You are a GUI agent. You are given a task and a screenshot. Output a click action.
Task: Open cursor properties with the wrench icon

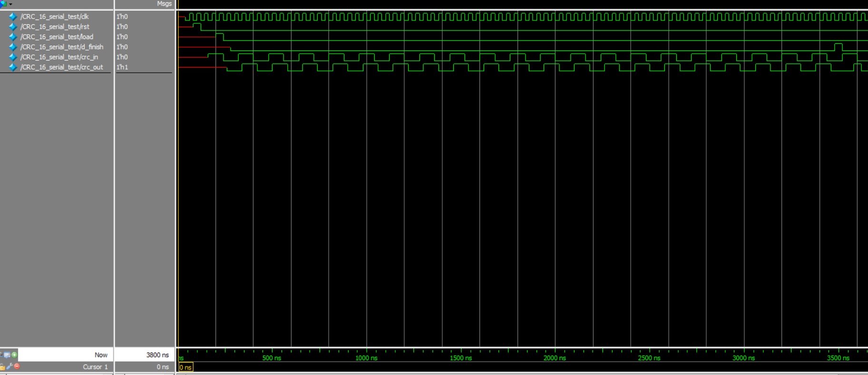point(10,366)
